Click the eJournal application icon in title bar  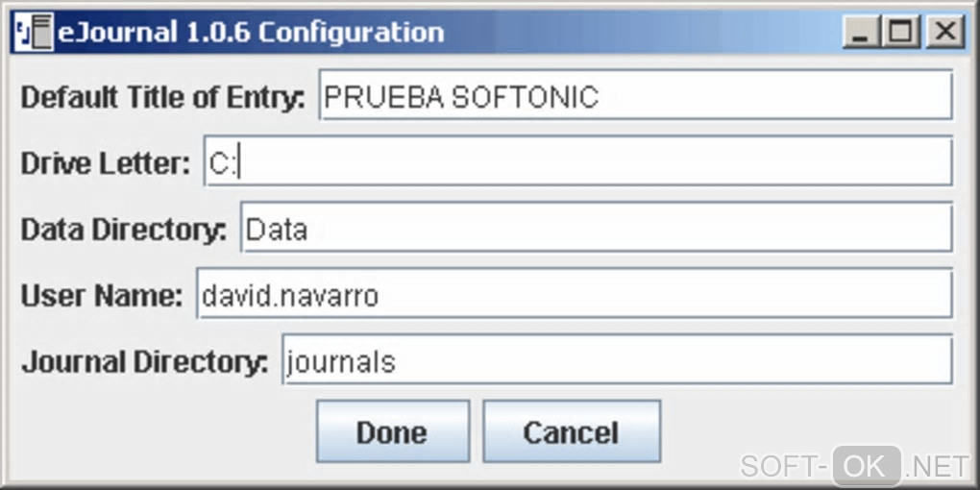click(x=33, y=34)
